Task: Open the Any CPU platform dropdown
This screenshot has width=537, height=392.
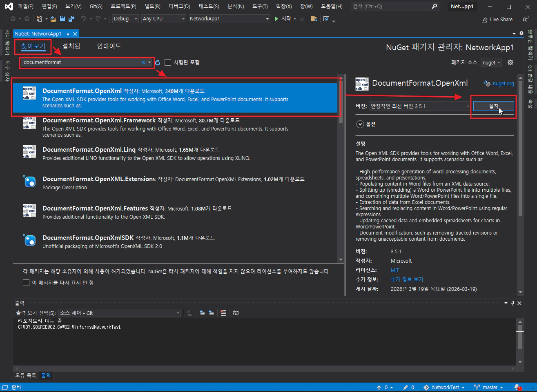Action: (164, 19)
